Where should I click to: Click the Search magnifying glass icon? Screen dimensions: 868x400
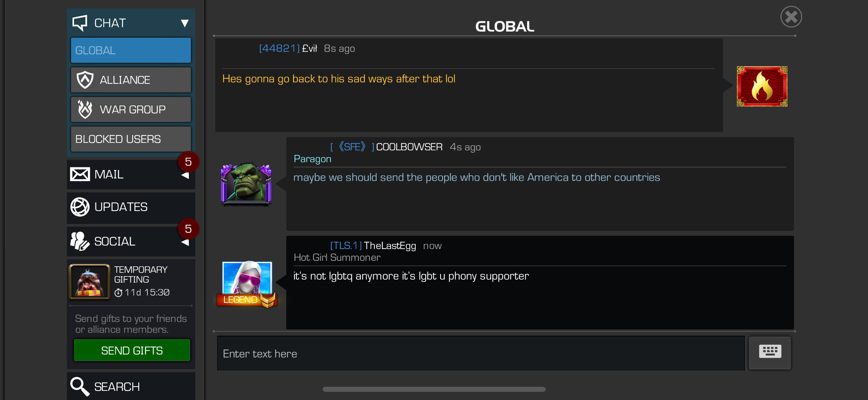point(80,386)
